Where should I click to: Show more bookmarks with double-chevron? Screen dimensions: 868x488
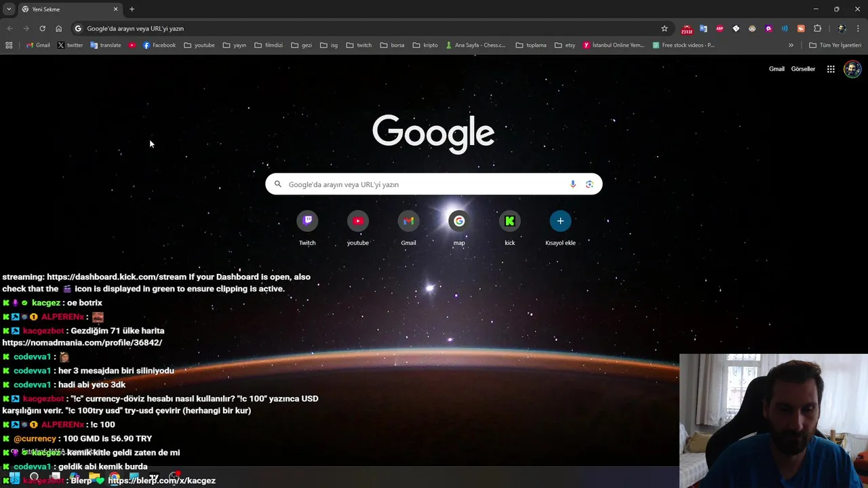coord(791,45)
